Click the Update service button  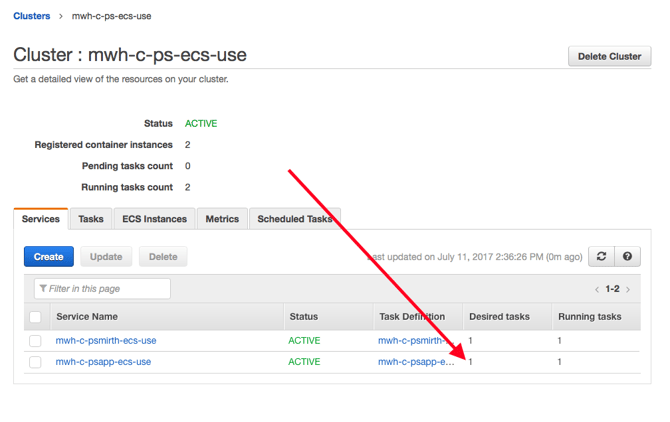pos(106,257)
